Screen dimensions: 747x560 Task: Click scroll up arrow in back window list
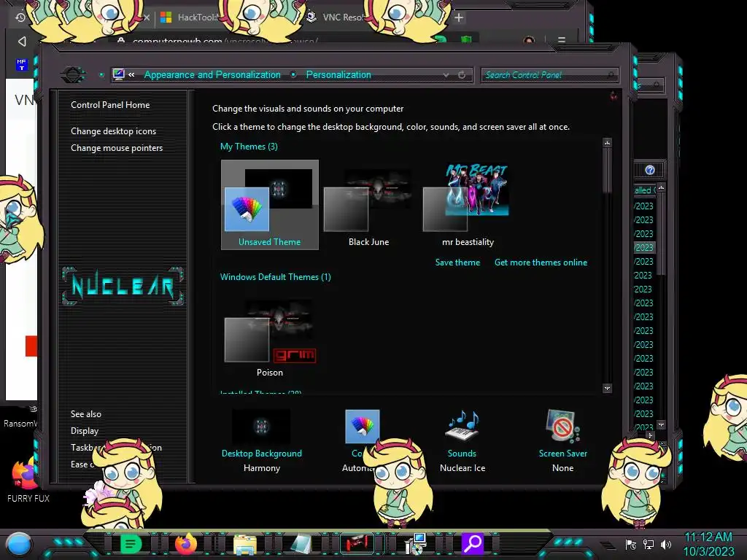tap(661, 187)
